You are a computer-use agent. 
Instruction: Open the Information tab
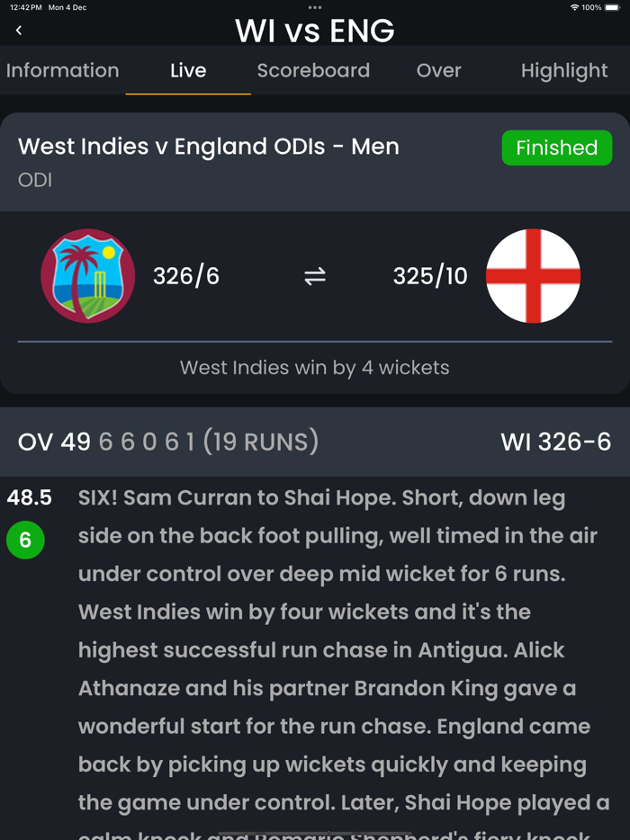[62, 70]
